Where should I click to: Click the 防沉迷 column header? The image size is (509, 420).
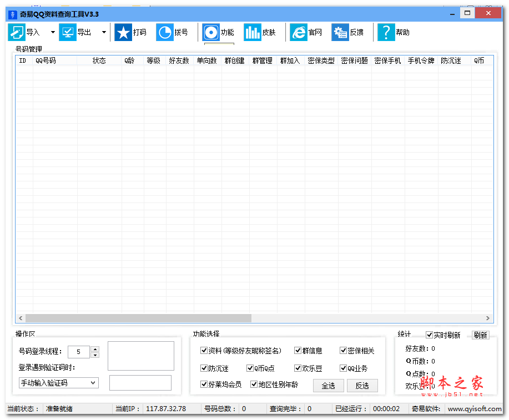[x=455, y=60]
